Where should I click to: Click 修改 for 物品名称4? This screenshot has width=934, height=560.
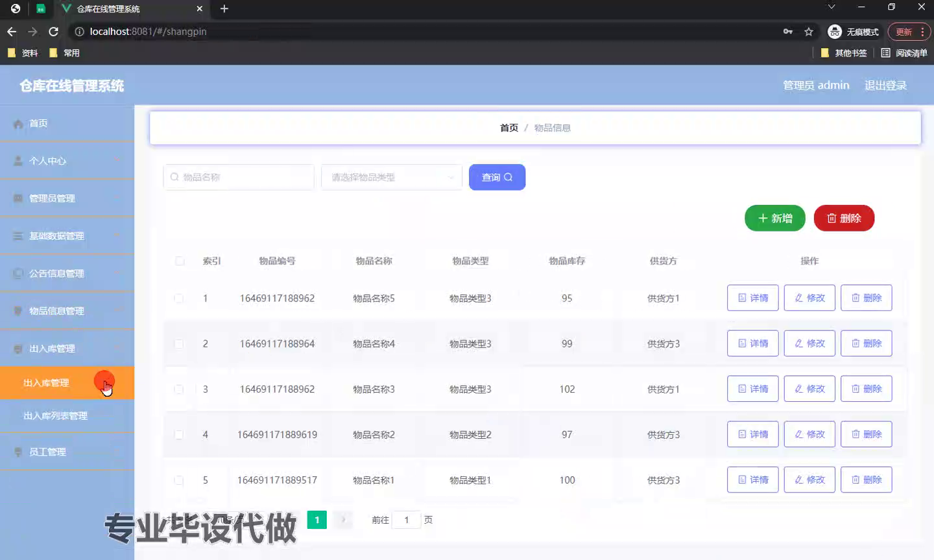(809, 344)
